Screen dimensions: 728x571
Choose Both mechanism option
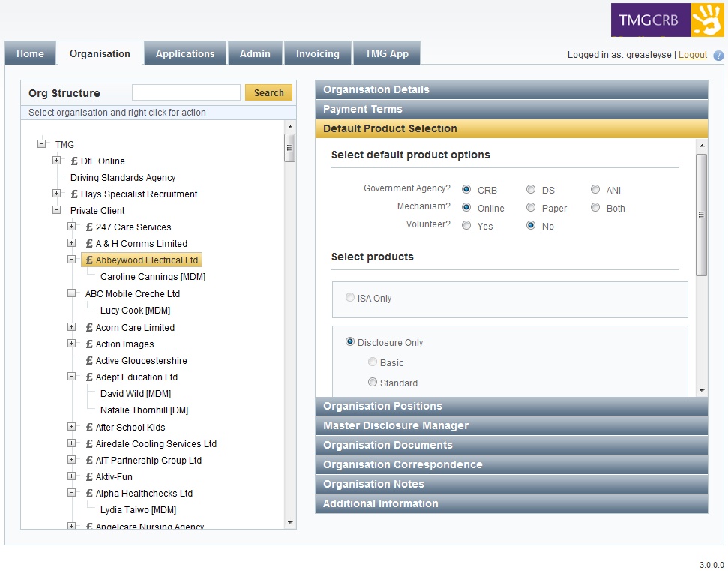(x=595, y=207)
